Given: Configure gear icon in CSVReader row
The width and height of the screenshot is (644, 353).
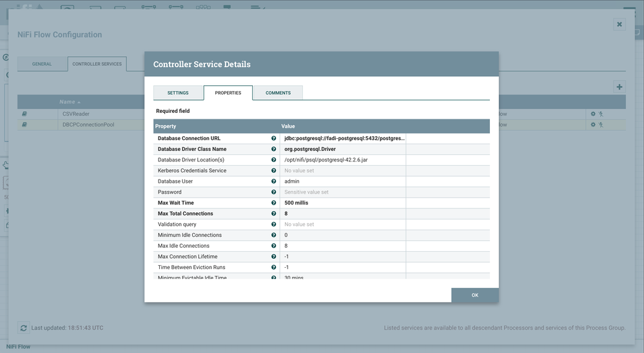Looking at the screenshot, I should (593, 114).
